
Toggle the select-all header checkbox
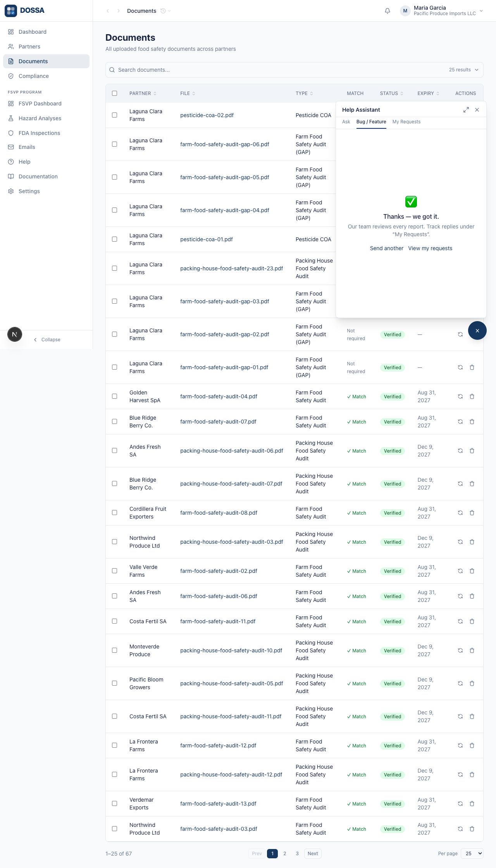(114, 93)
